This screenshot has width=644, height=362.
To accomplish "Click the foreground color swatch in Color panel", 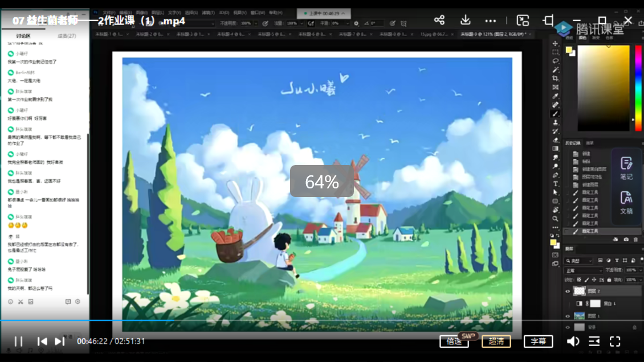I will (x=569, y=50).
